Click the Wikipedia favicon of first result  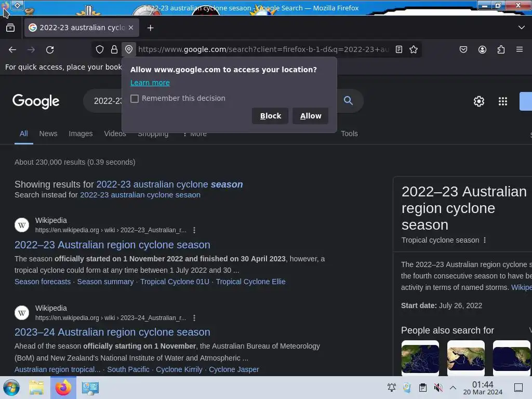[22, 225]
